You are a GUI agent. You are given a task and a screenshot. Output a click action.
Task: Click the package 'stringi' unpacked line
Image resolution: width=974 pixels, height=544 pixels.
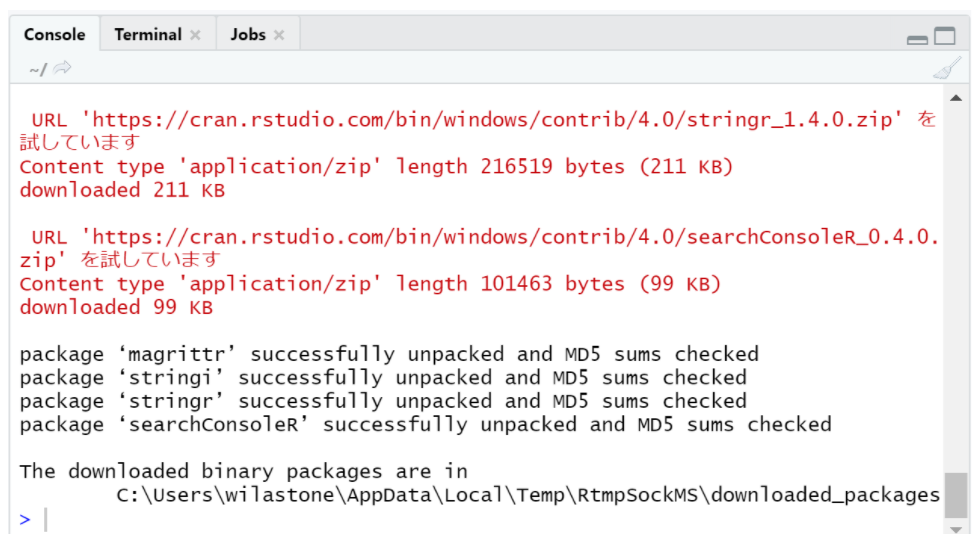click(x=383, y=378)
